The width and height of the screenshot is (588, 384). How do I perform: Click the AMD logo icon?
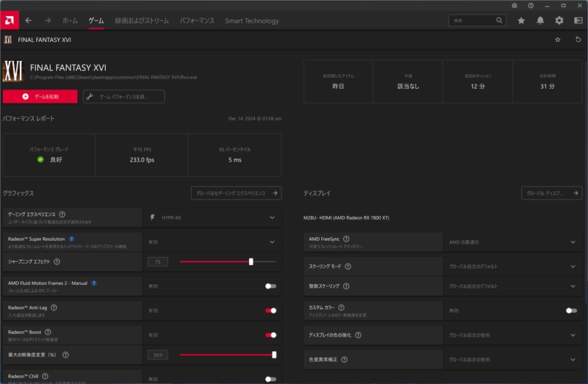click(10, 21)
